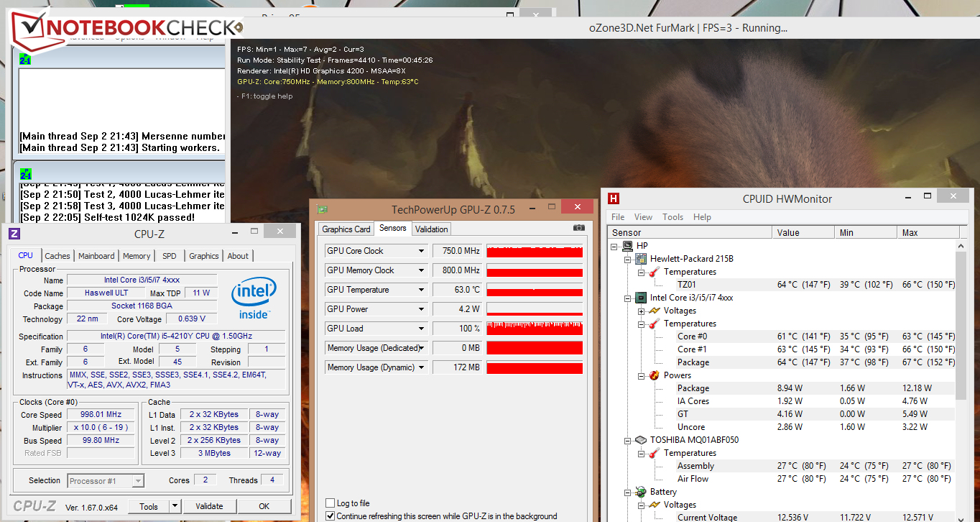Click the Max column header in HWMonitor
Image resolution: width=980 pixels, height=522 pixels.
(928, 233)
